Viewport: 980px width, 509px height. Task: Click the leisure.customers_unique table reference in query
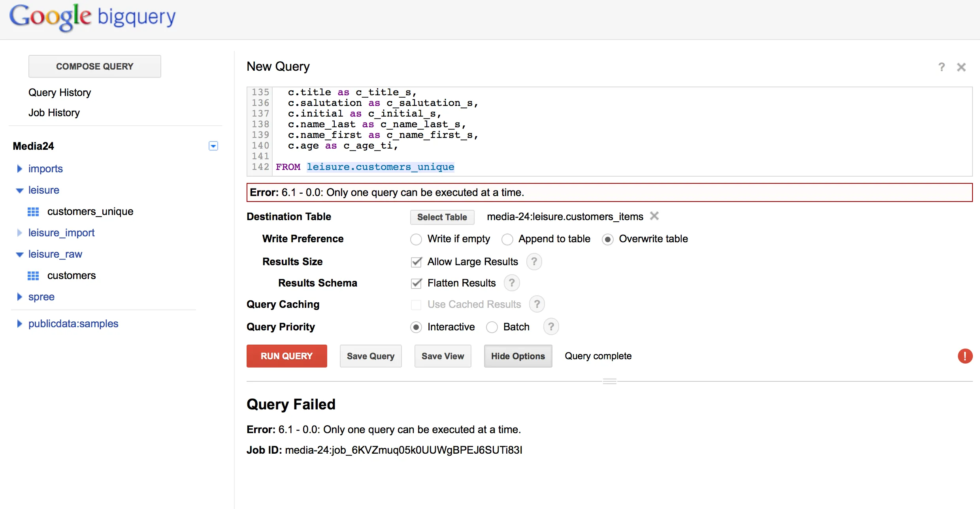[381, 167]
